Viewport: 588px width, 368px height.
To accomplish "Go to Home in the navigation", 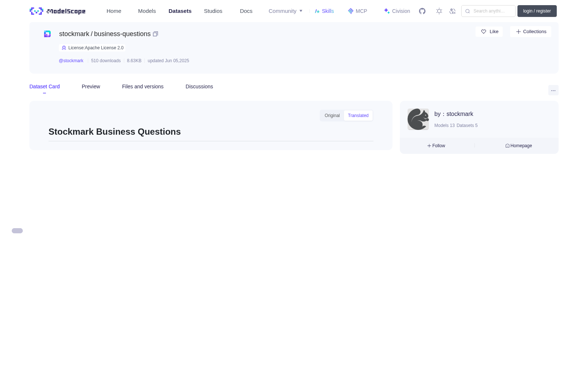I will click(114, 11).
